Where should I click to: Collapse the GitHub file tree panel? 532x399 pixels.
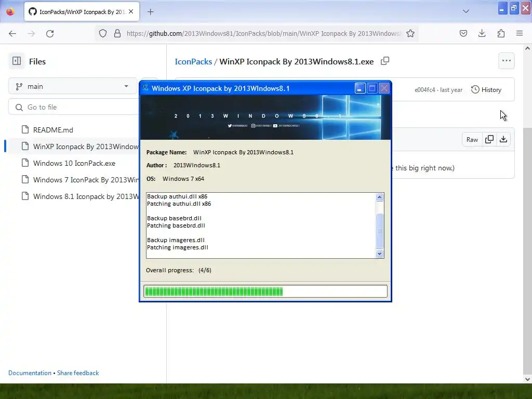point(16,61)
